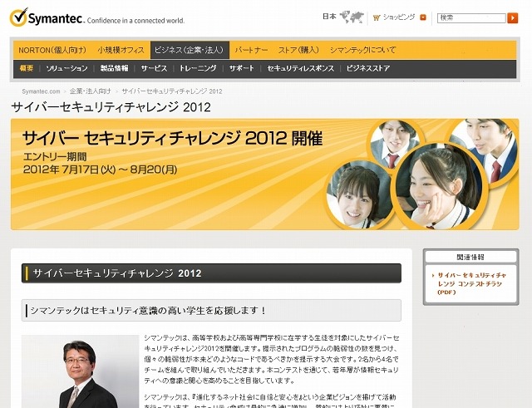
Task: Open the ソリューション submenu item
Action: (x=66, y=68)
